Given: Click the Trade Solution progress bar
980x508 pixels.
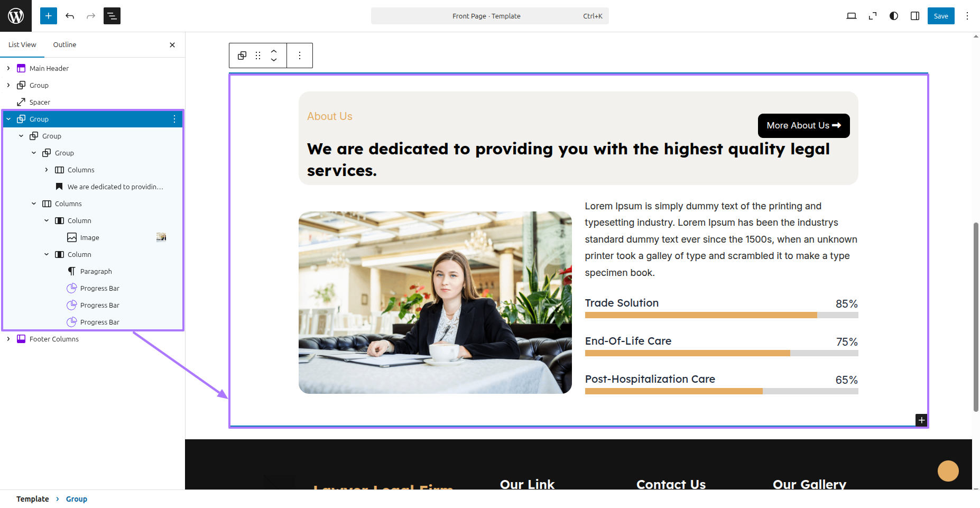Looking at the screenshot, I should click(721, 315).
